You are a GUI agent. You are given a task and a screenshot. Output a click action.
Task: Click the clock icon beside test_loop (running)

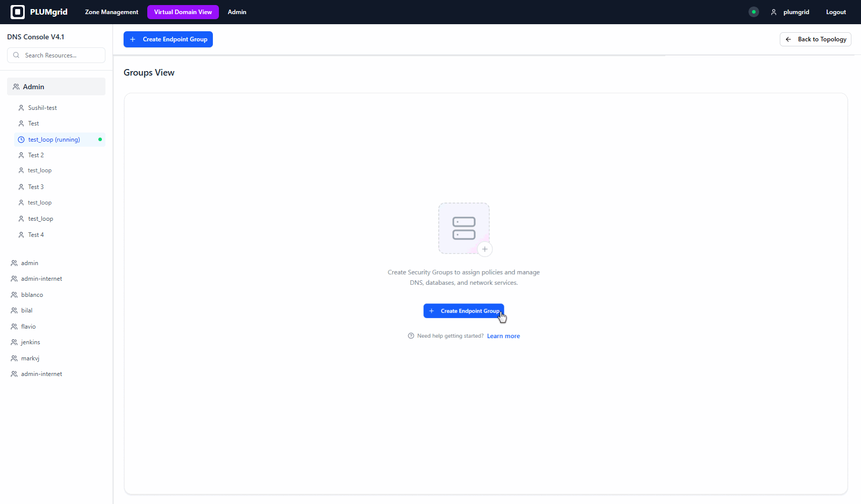pyautogui.click(x=21, y=140)
